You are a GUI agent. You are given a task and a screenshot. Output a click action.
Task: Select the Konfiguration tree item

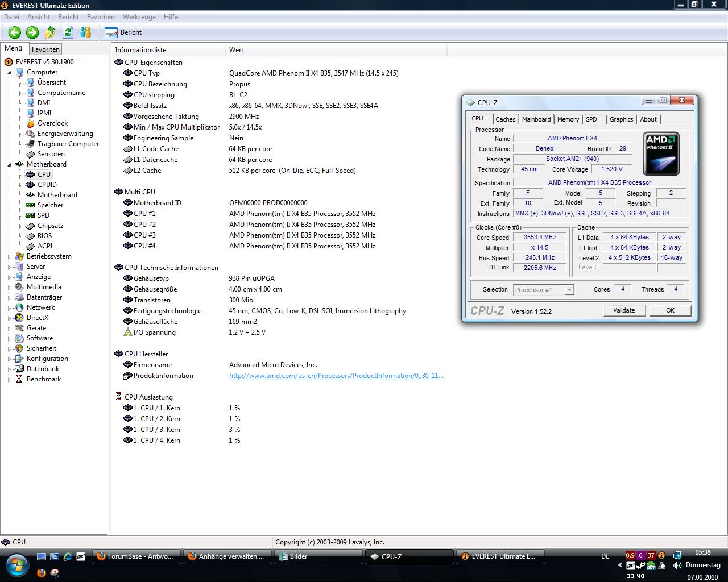coord(47,359)
